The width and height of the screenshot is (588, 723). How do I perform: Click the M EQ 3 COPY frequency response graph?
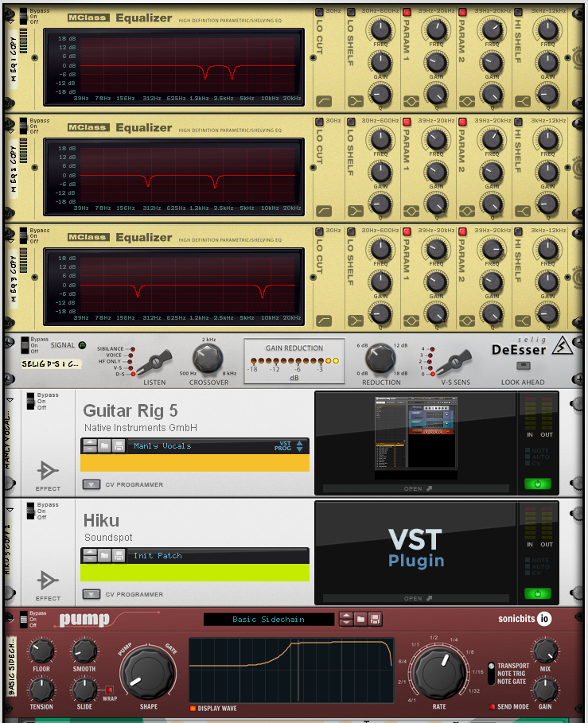click(174, 286)
